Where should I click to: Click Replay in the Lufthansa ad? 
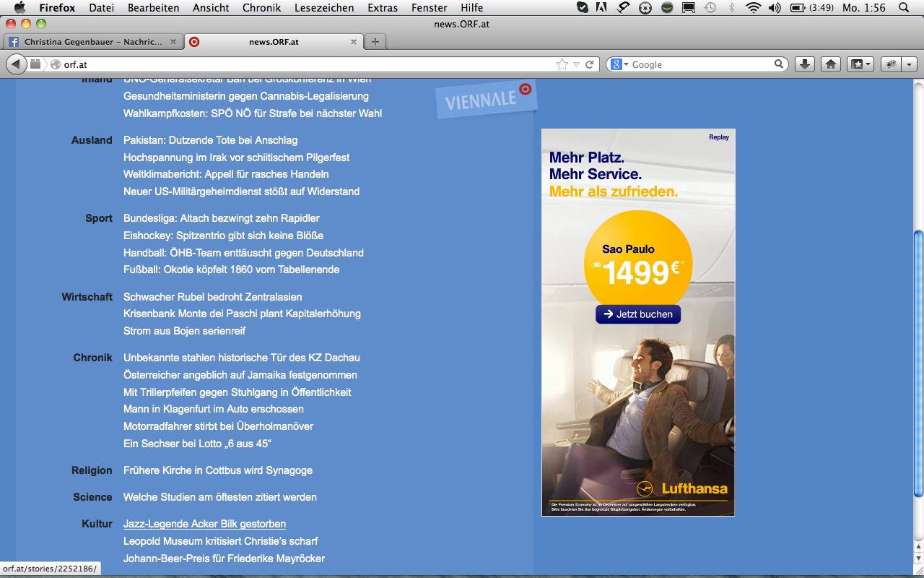click(x=719, y=137)
